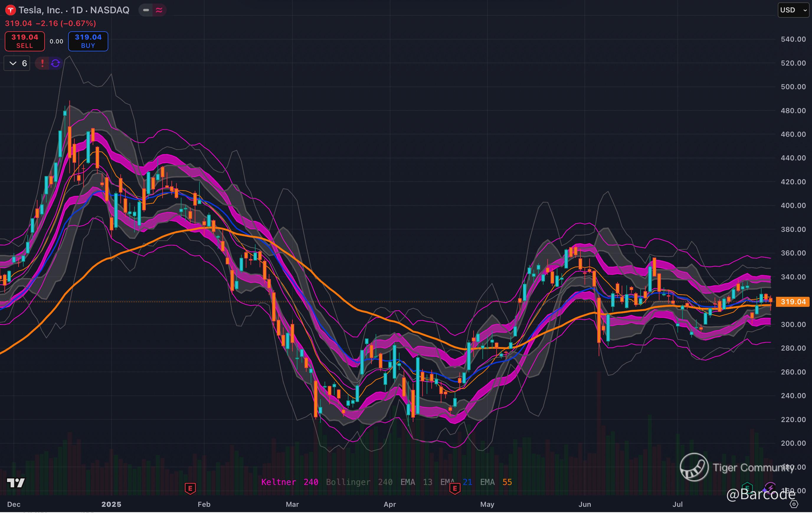The height and width of the screenshot is (513, 812).
Task: Click the red exclamation warning icon
Action: pyautogui.click(x=42, y=63)
